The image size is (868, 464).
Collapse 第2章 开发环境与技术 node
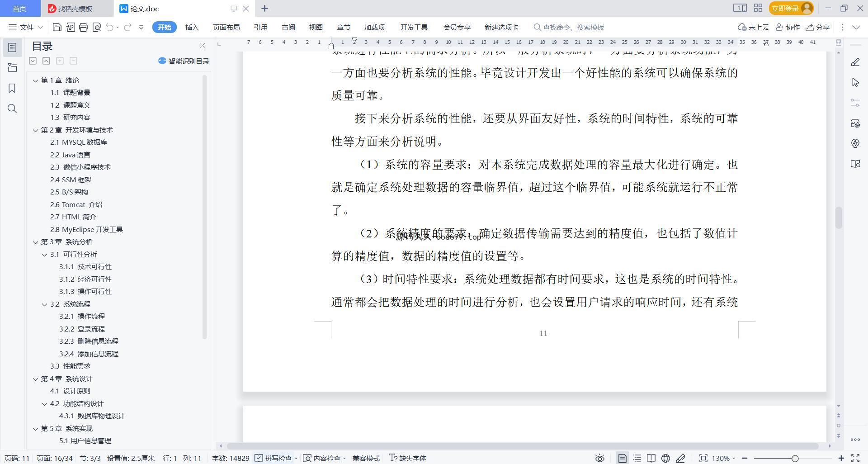(35, 130)
